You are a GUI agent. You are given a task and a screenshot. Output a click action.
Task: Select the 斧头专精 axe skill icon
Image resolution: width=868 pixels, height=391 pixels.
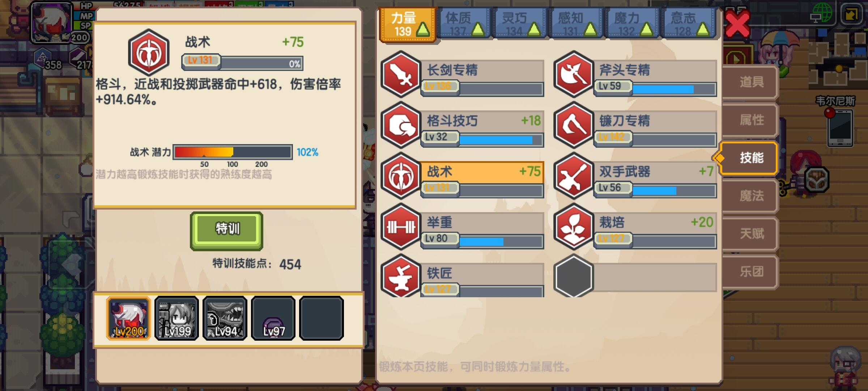(x=574, y=74)
